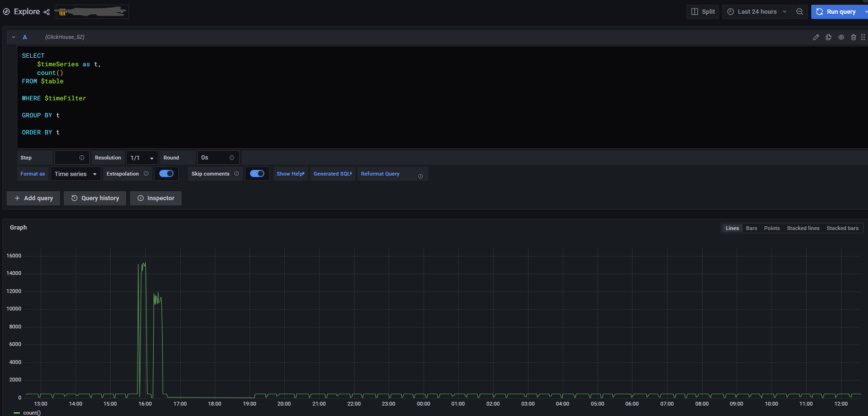Switch graph style to Bars

751,228
